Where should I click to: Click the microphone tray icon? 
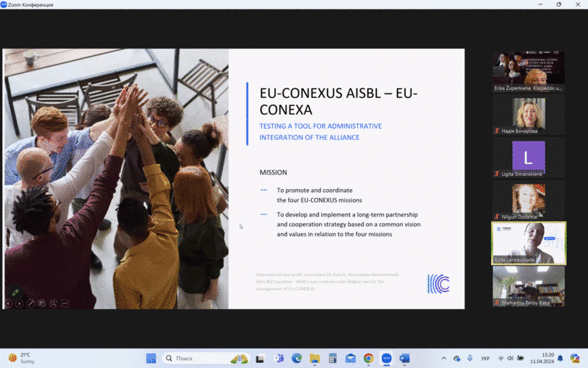[470, 358]
